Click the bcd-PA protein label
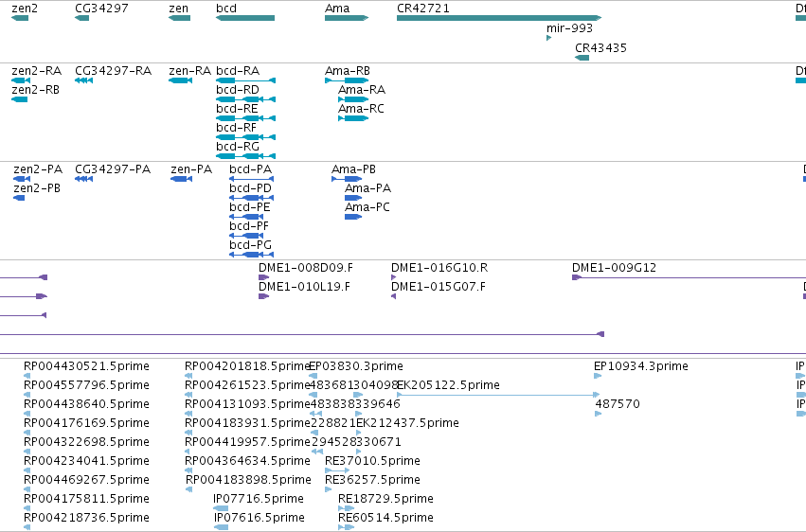Image resolution: width=806 pixels, height=532 pixels. (251, 168)
